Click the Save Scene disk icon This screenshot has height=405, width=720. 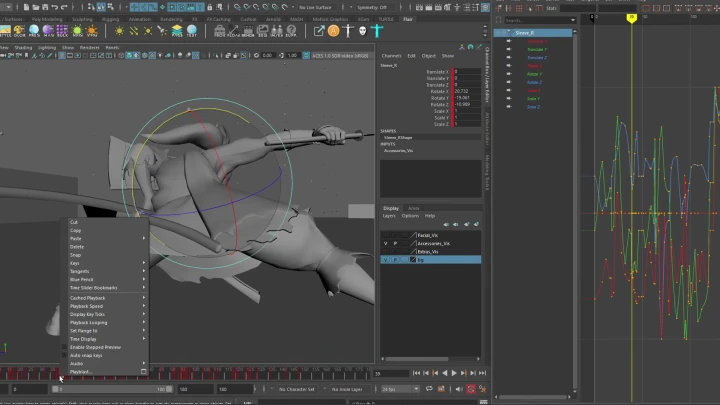[45, 7]
